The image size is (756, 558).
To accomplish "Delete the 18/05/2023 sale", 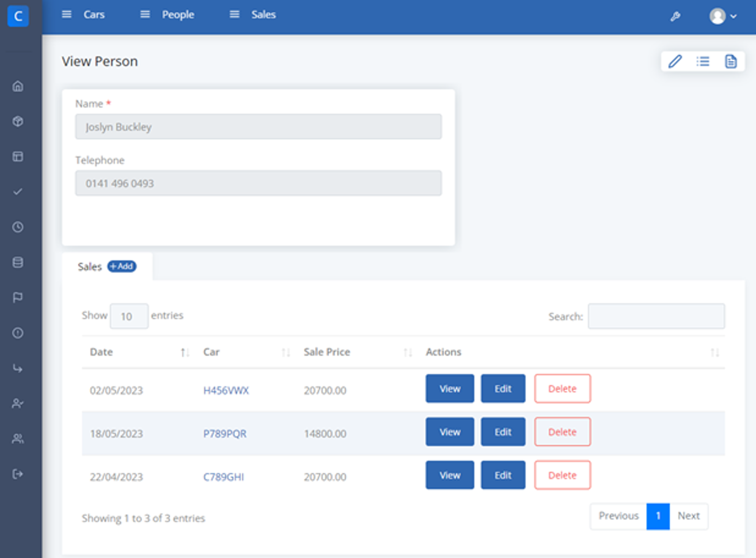I will (x=562, y=431).
